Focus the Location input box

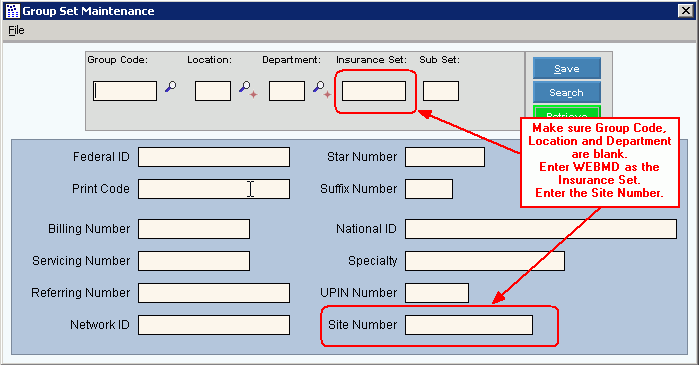tap(213, 91)
